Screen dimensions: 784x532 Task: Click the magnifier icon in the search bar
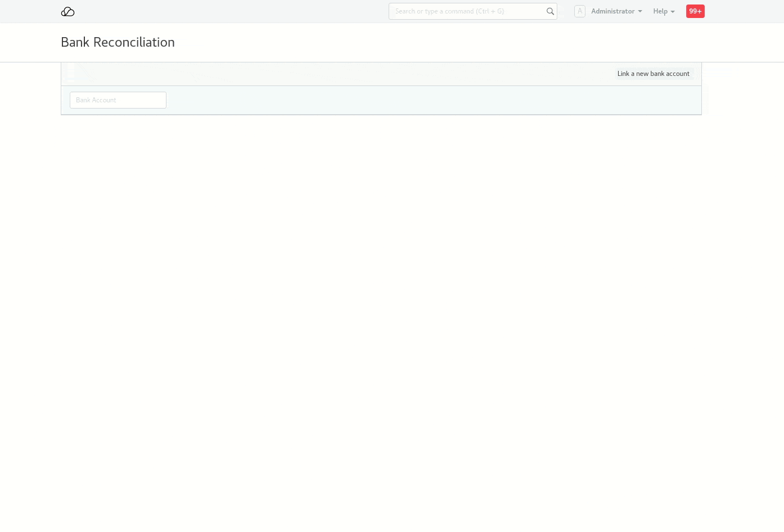pyautogui.click(x=550, y=11)
